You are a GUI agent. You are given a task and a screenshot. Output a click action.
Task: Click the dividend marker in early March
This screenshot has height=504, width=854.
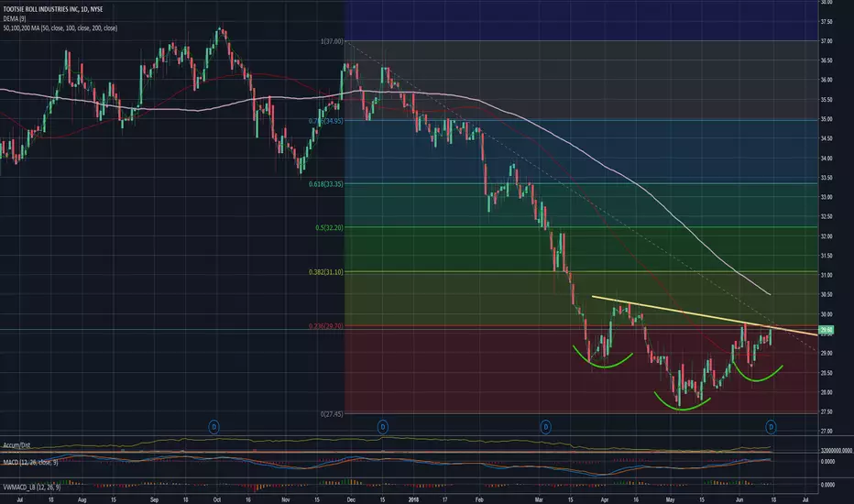pos(545,427)
